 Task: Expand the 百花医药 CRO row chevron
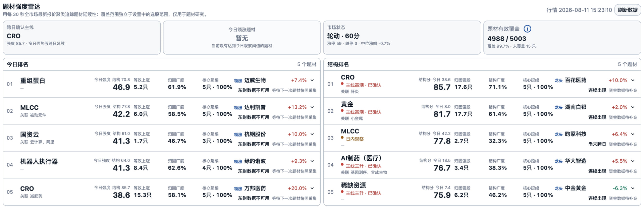633,80
